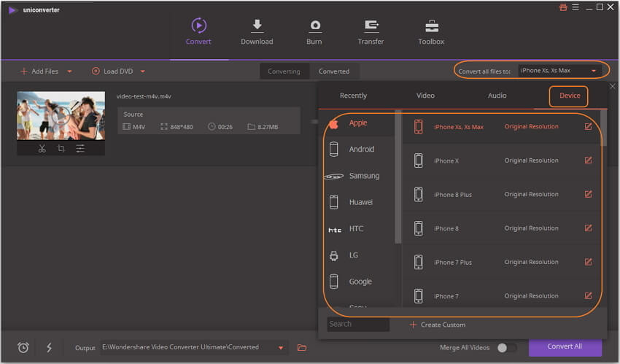
Task: Open the Convert all files to dropdown
Action: coord(559,71)
